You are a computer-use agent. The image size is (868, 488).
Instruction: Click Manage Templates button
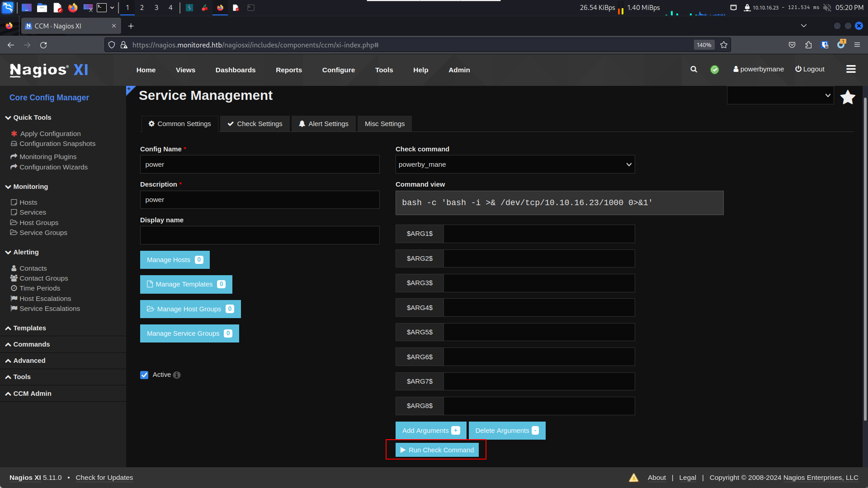point(186,284)
